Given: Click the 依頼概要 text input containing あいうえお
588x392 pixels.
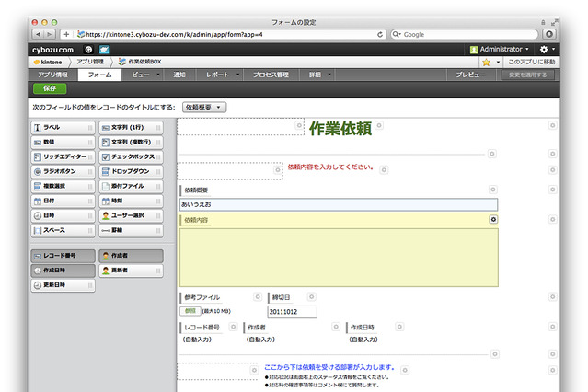Looking at the screenshot, I should [x=339, y=204].
